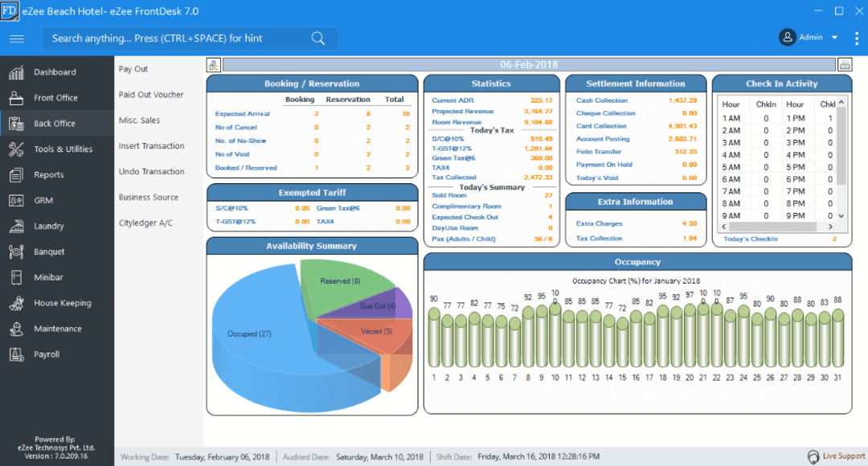This screenshot has width=868, height=466.
Task: Open the three-dot overflow menu
Action: (855, 37)
